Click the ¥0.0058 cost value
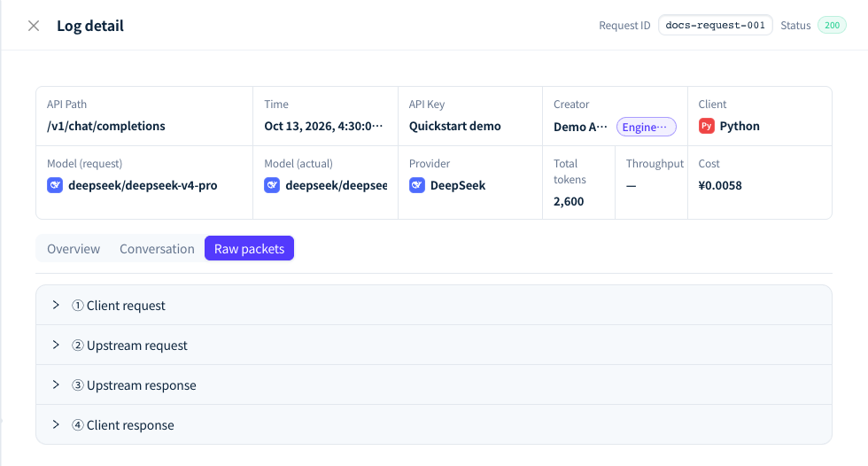The height and width of the screenshot is (466, 868). coord(720,185)
